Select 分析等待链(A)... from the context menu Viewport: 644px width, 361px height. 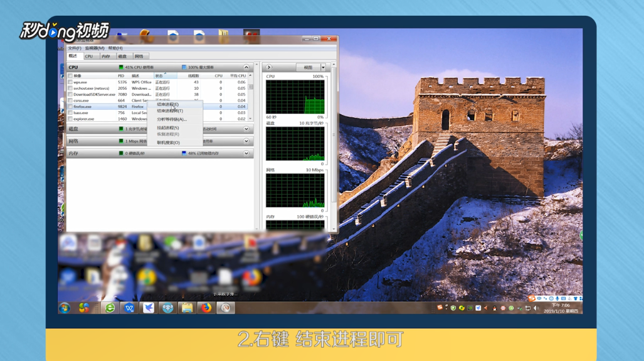pos(172,119)
